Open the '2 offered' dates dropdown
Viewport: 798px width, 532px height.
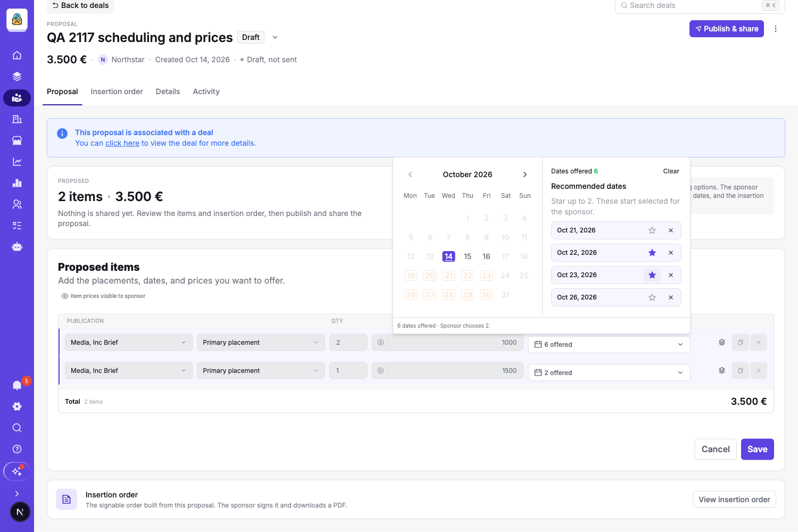(609, 373)
